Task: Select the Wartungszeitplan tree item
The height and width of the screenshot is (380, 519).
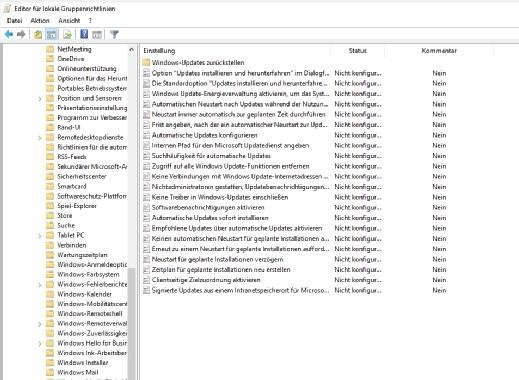Action: (x=82, y=255)
